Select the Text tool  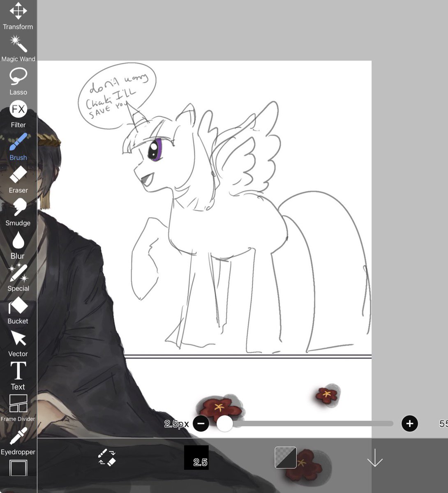pos(18,376)
